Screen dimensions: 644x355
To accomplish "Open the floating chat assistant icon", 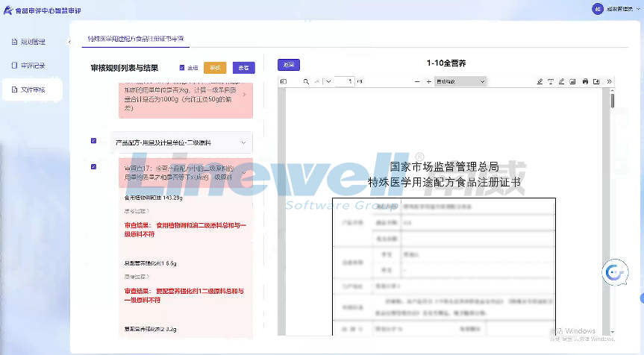I will pos(615,273).
